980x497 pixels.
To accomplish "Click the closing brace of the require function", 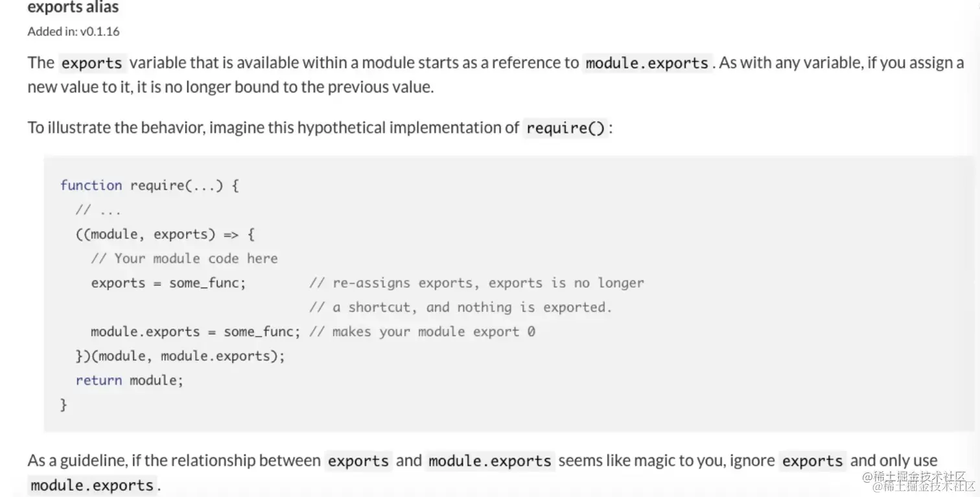I will 64,405.
